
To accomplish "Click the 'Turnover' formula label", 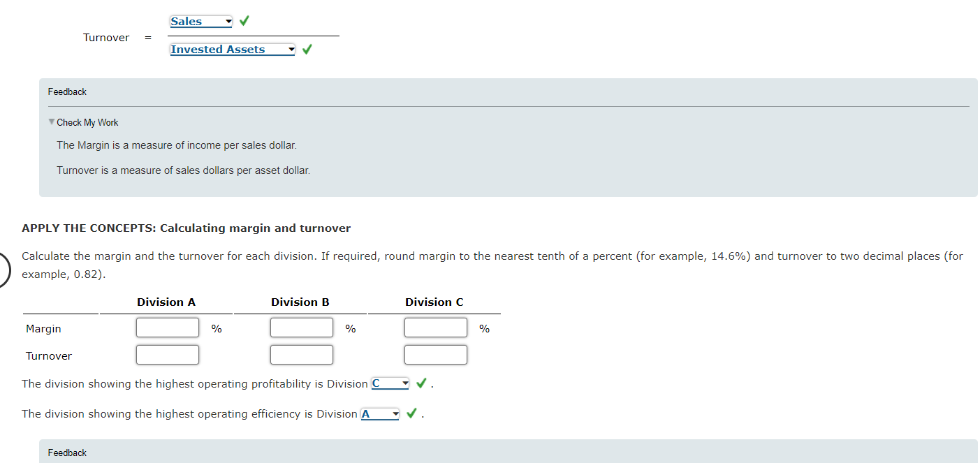I will (106, 38).
